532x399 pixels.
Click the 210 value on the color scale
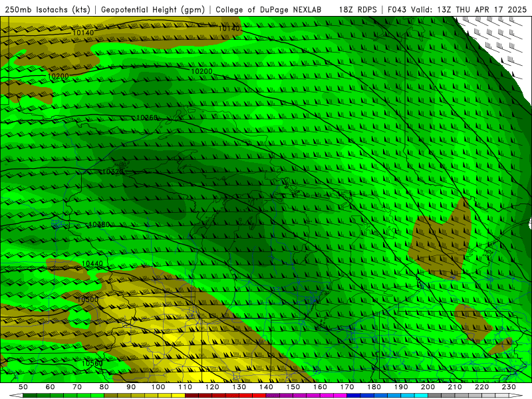[x=455, y=387]
